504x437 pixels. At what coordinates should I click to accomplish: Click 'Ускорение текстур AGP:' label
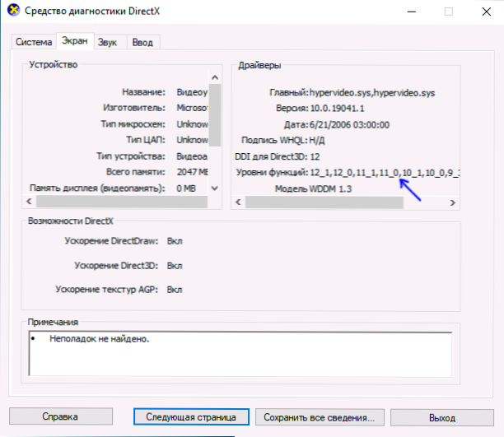point(107,290)
